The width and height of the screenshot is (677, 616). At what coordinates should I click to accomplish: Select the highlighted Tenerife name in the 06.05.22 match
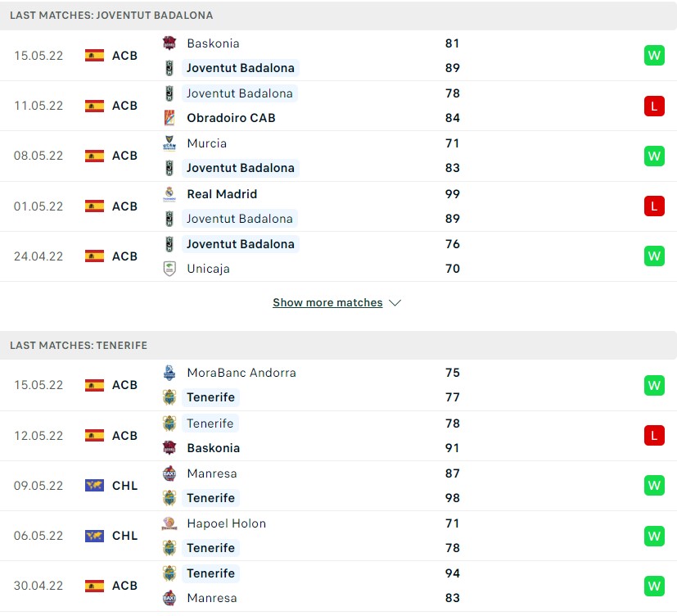coord(210,548)
